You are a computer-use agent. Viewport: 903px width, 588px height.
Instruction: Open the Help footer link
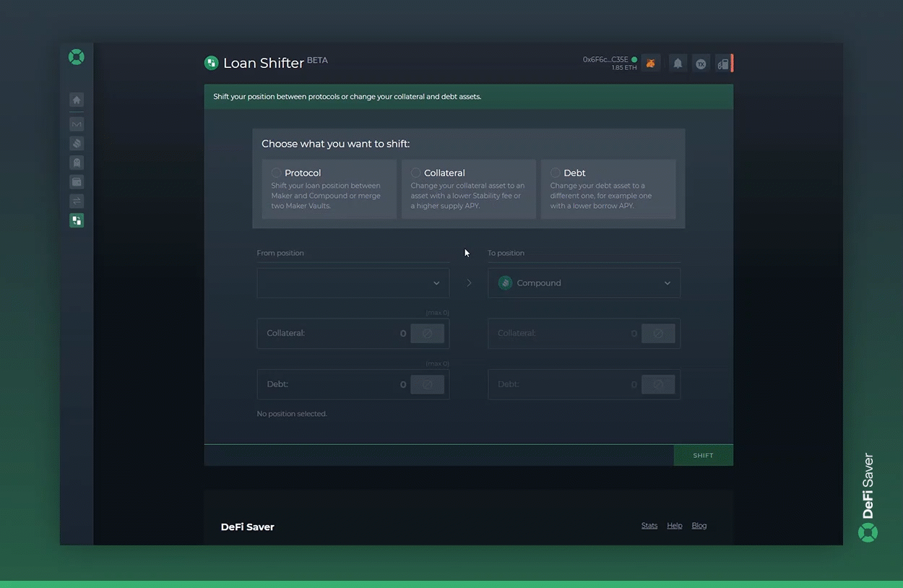pos(675,525)
